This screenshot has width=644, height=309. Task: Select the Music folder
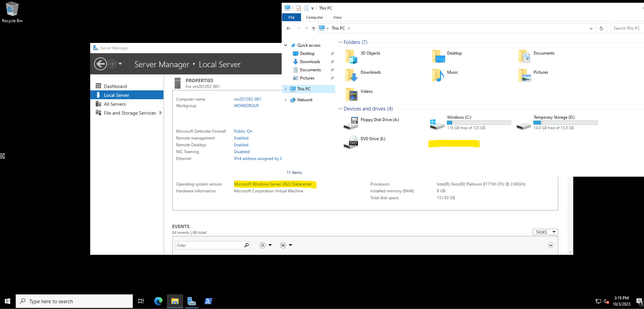445,75
